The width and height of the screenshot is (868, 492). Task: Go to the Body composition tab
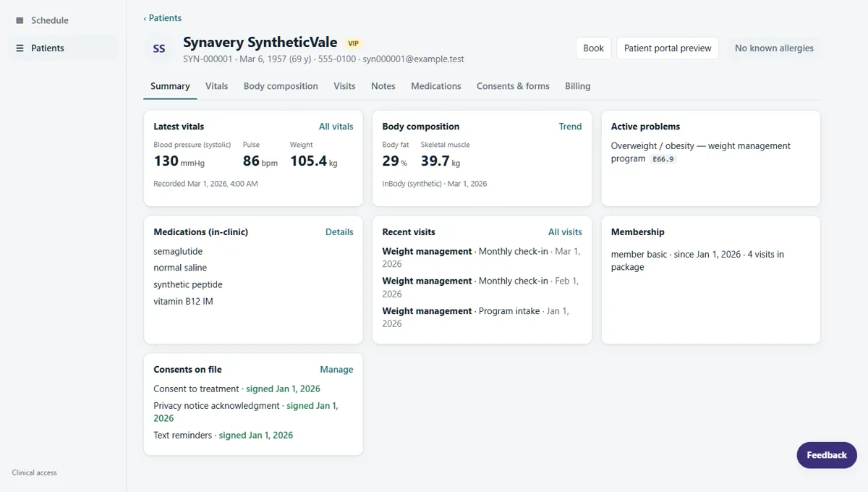(x=281, y=86)
